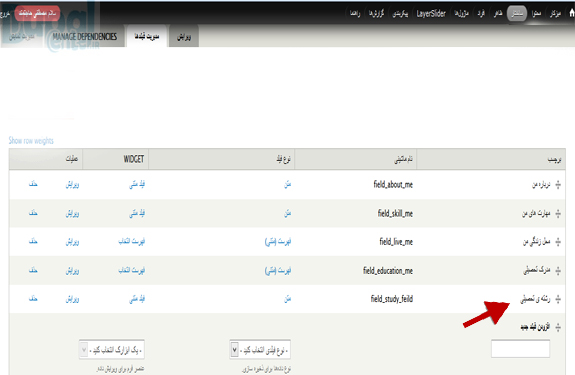Viewport: 575px width, 375px height.
Task: Click delete link in field_education_me row
Action: [33, 270]
